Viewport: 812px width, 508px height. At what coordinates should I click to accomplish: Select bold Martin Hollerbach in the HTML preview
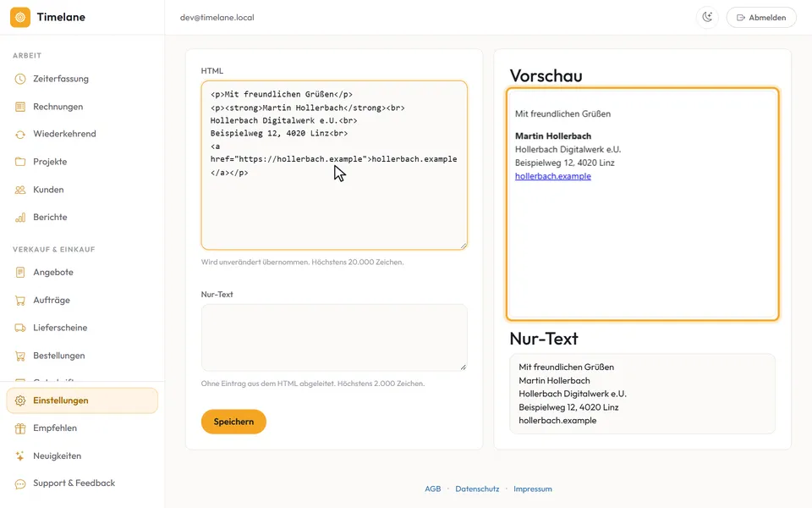pyautogui.click(x=553, y=135)
